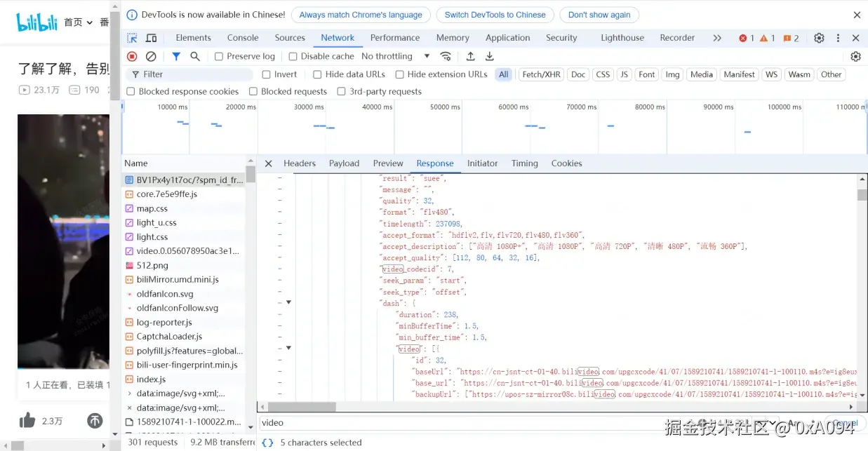The image size is (868, 451).
Task: Toggle the network filter funnel icon
Action: pos(176,56)
